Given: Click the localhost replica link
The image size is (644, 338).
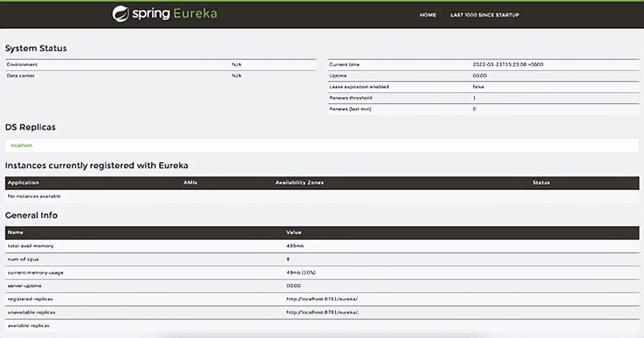Looking at the screenshot, I should 21,145.
